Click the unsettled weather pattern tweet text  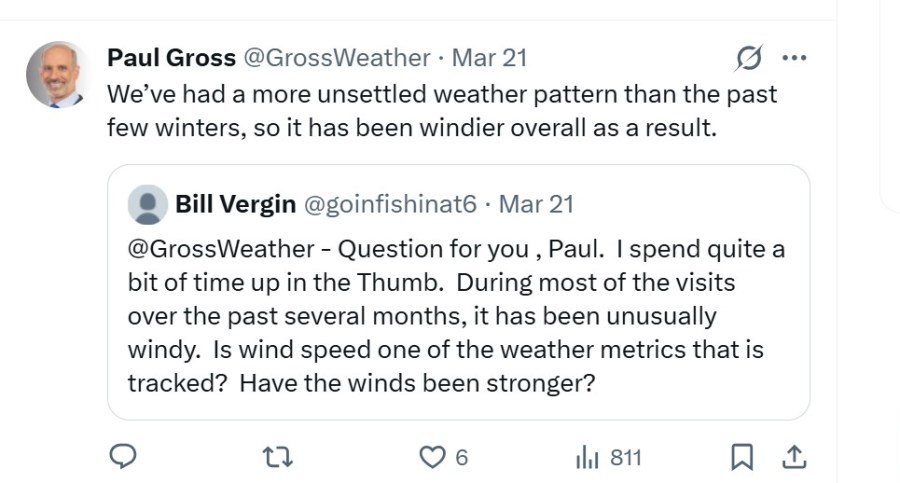(x=440, y=111)
